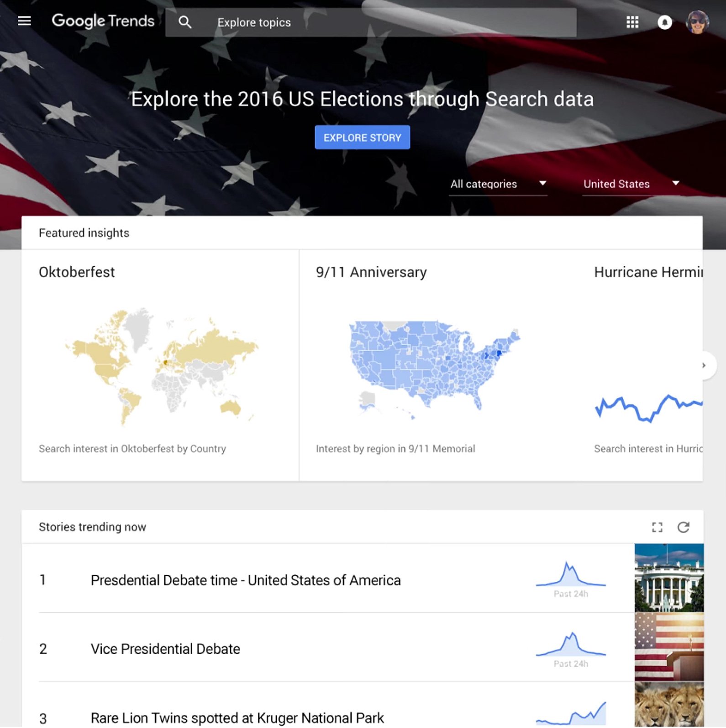Expand trending stories to fullscreen
Screen dimensions: 726x728
[x=657, y=528]
